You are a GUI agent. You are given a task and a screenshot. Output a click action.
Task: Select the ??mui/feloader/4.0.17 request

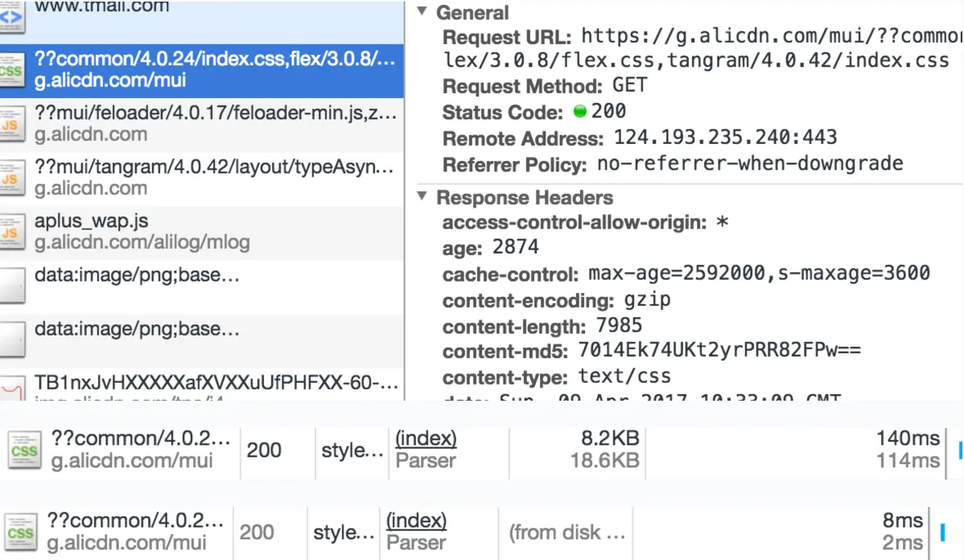point(216,124)
